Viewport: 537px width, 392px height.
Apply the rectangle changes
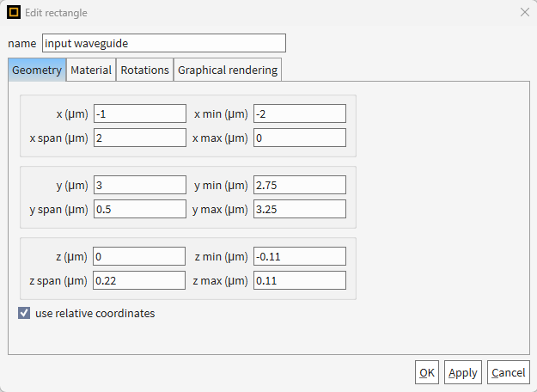point(463,372)
